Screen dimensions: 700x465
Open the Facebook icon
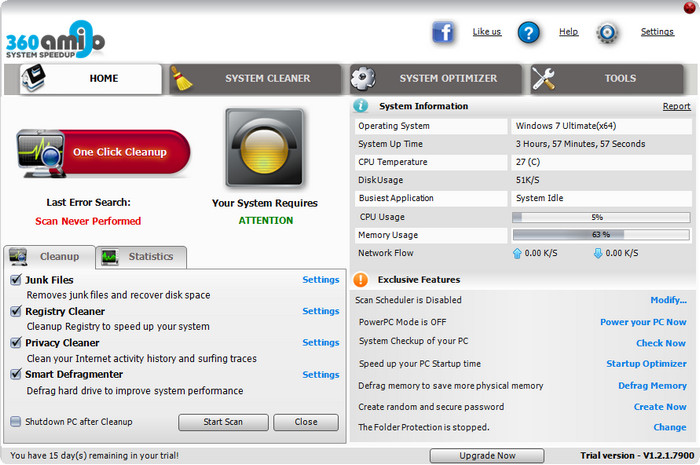pos(443,32)
